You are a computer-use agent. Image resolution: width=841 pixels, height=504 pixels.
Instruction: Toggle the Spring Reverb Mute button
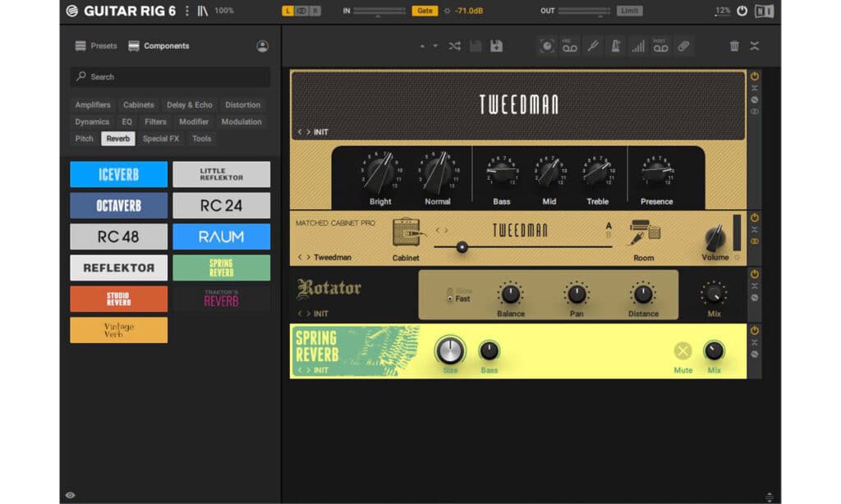682,351
